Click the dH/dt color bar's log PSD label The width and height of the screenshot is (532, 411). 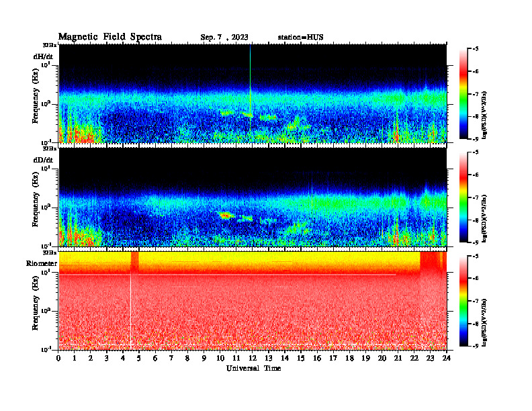click(x=484, y=115)
